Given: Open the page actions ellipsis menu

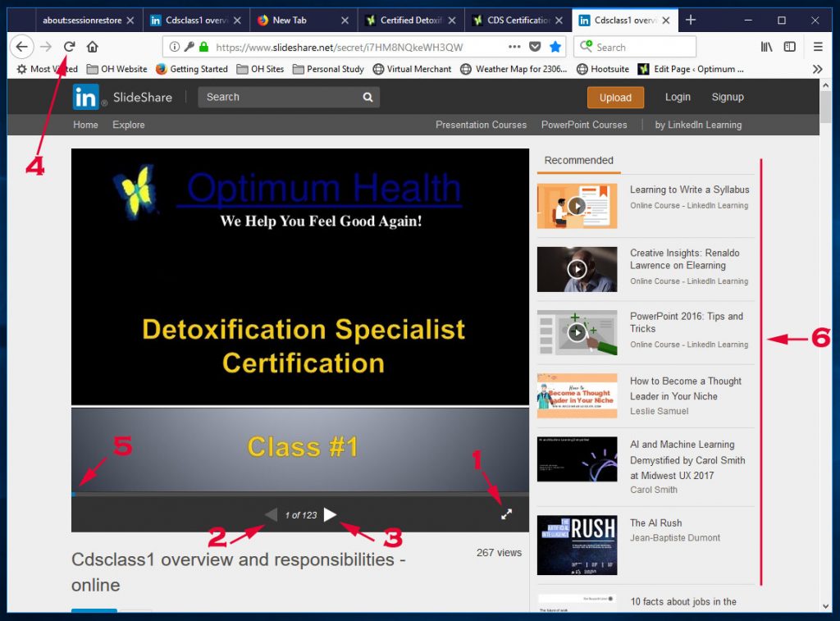Looking at the screenshot, I should pyautogui.click(x=515, y=47).
